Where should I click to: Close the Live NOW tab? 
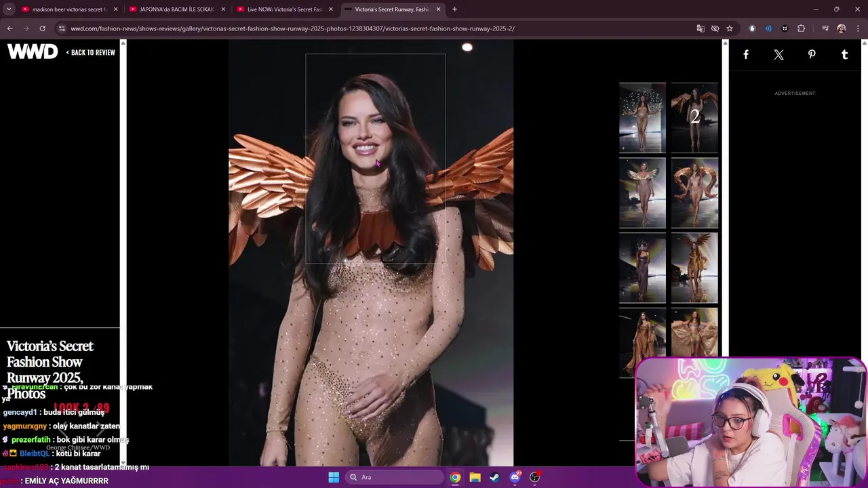[x=331, y=9]
